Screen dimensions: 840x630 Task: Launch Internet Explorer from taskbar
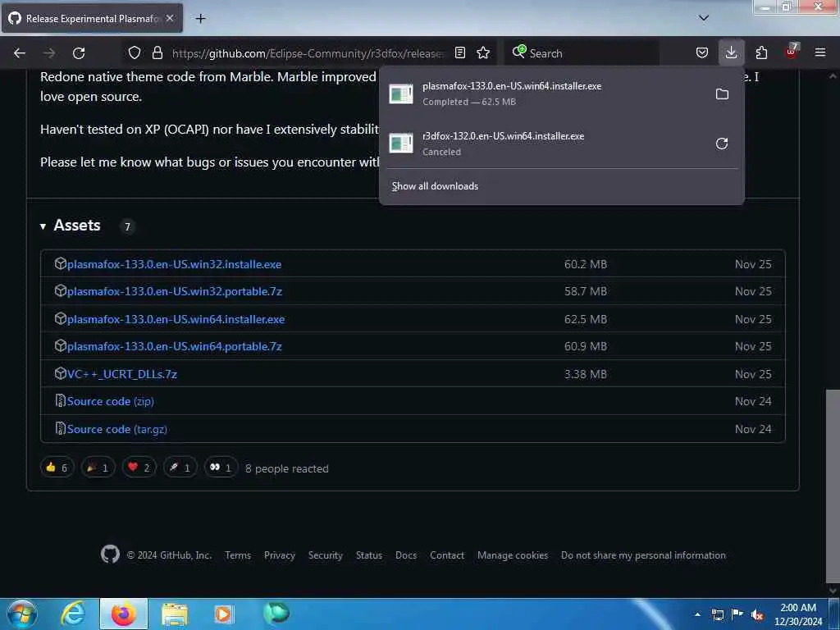point(73,614)
